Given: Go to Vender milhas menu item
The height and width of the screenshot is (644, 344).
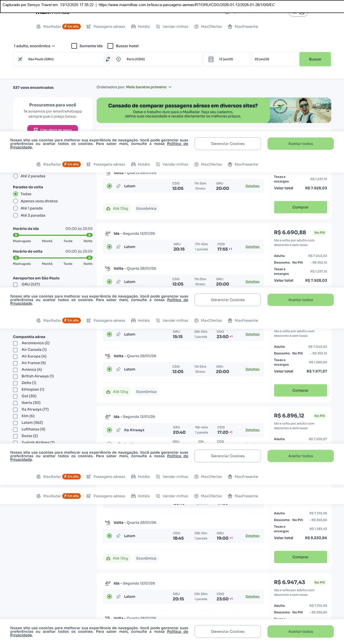Looking at the screenshot, I should [175, 27].
